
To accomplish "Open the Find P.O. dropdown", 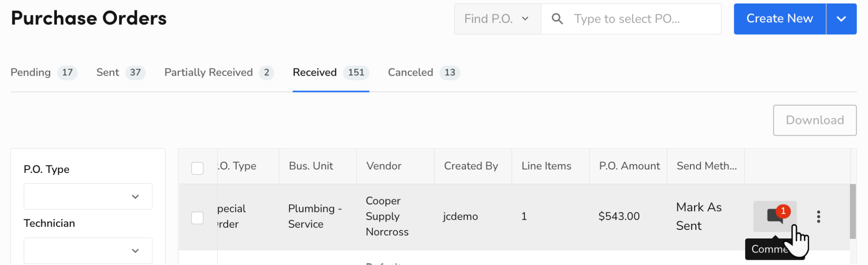I will click(x=497, y=19).
